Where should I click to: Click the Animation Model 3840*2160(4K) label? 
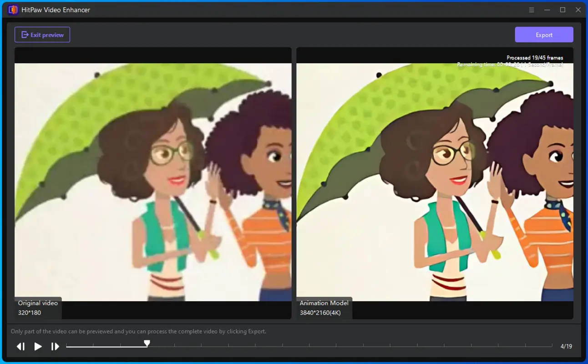tap(324, 308)
